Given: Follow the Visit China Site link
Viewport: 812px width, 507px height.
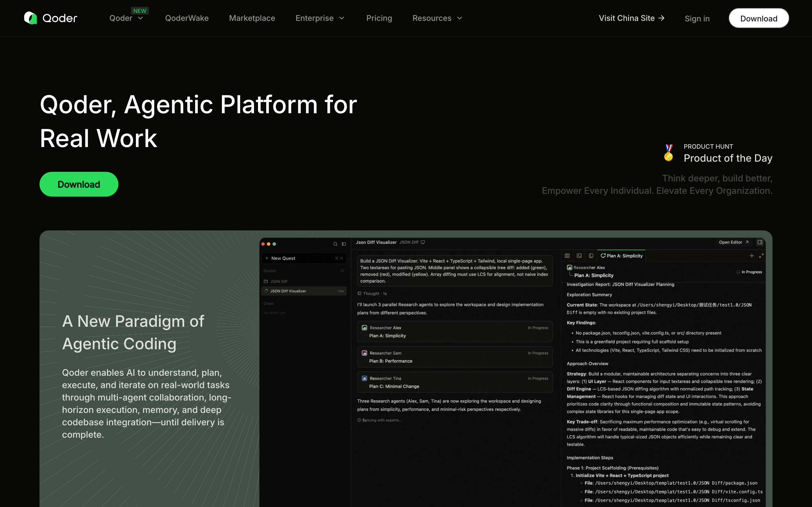Looking at the screenshot, I should (632, 18).
